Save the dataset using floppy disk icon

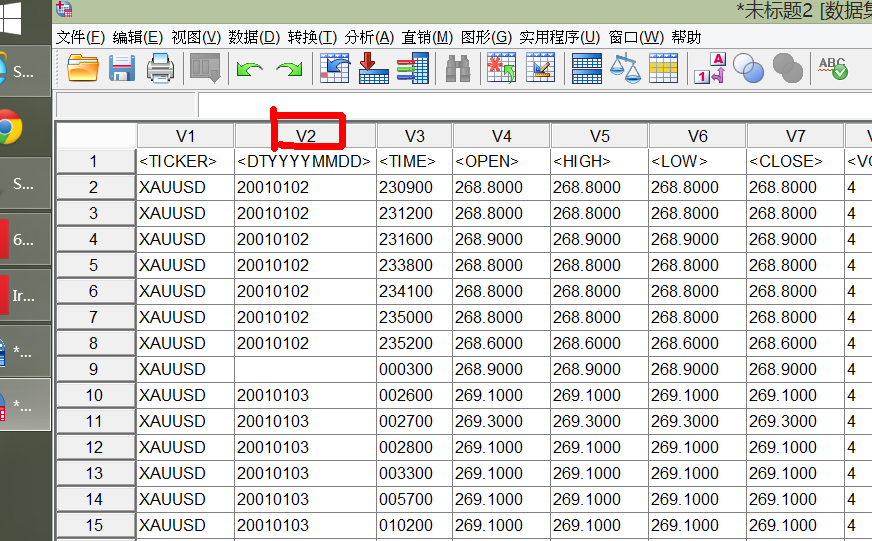click(121, 69)
